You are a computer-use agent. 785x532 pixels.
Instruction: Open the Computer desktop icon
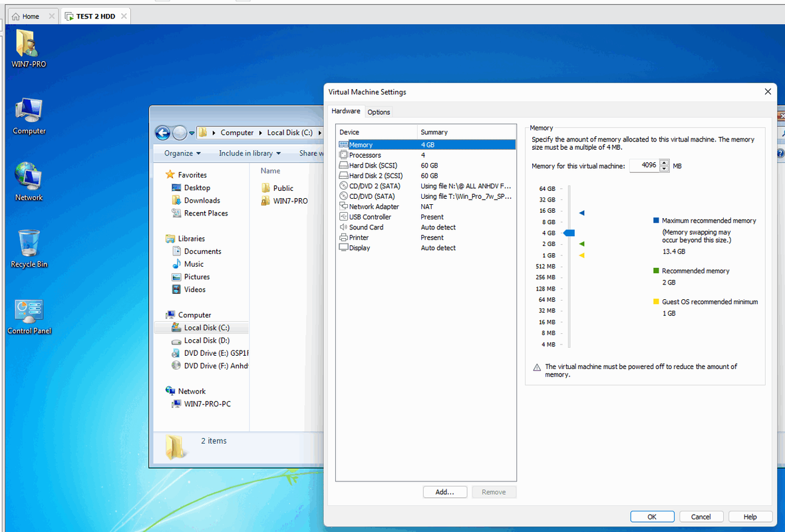(x=29, y=116)
